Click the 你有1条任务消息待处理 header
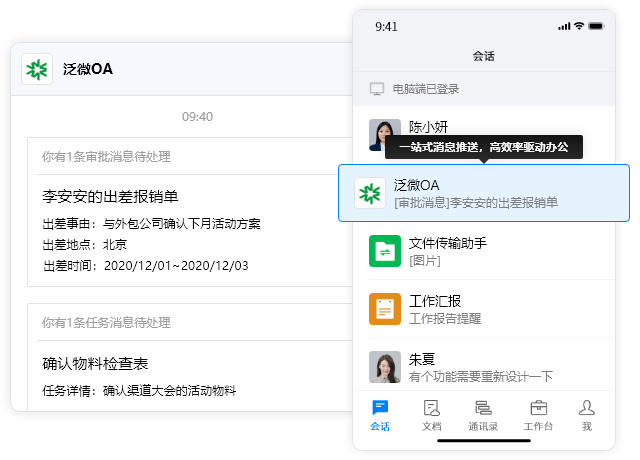 pos(105,322)
